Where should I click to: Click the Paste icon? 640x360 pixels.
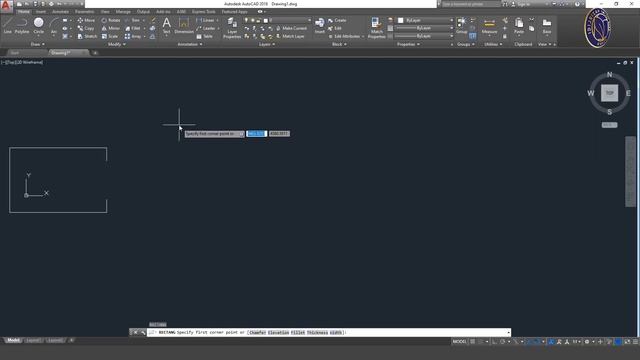coord(519,25)
